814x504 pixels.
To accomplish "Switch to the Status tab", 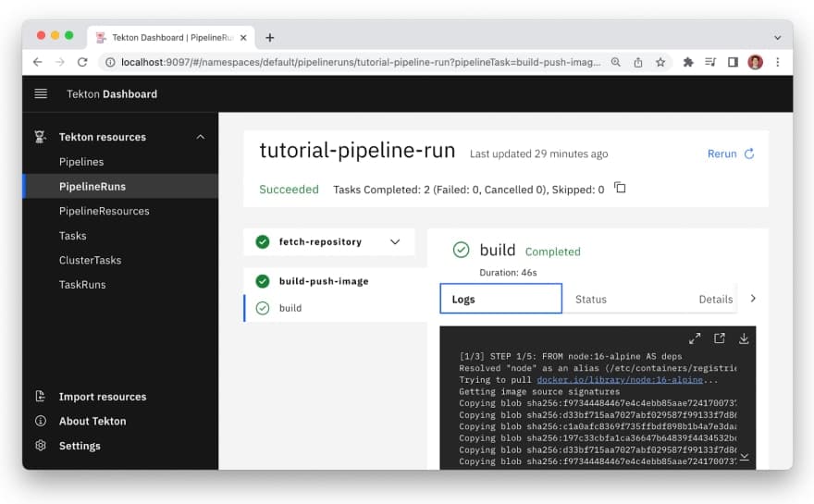I will click(x=591, y=299).
